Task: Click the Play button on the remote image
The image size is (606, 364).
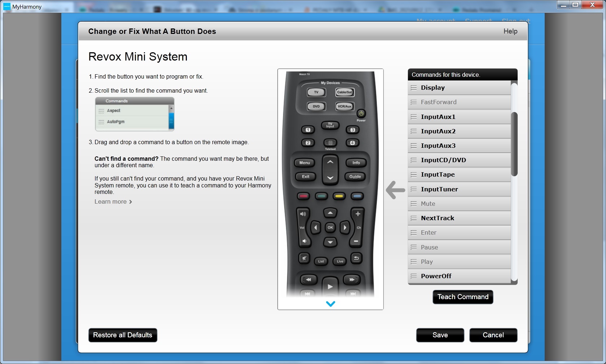Action: (x=330, y=287)
